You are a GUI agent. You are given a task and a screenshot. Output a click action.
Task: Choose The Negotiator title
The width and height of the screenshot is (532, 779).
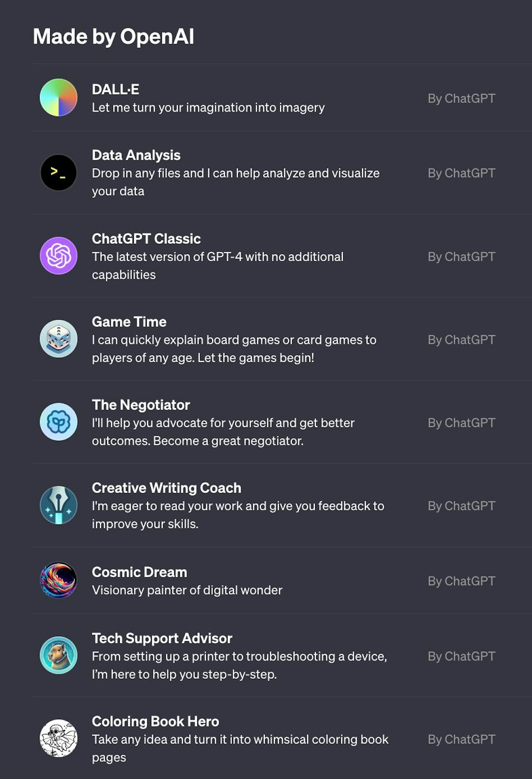click(x=141, y=405)
